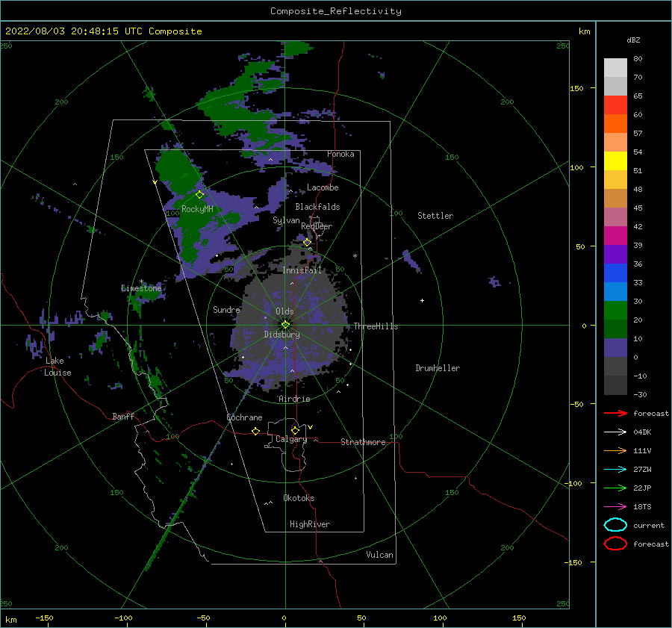This screenshot has height=628, width=672.
Task: Click the bright blue swatch below 36 dBZ
Action: coord(615,273)
